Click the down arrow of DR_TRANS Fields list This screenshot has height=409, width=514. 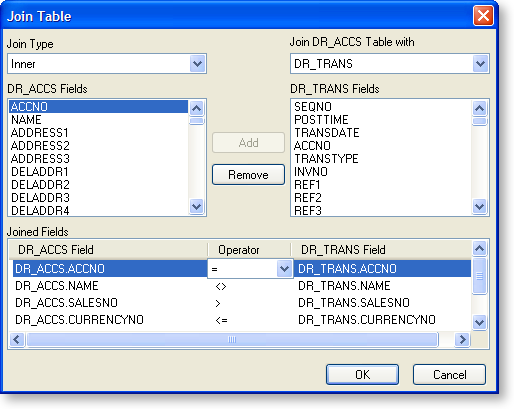point(479,207)
